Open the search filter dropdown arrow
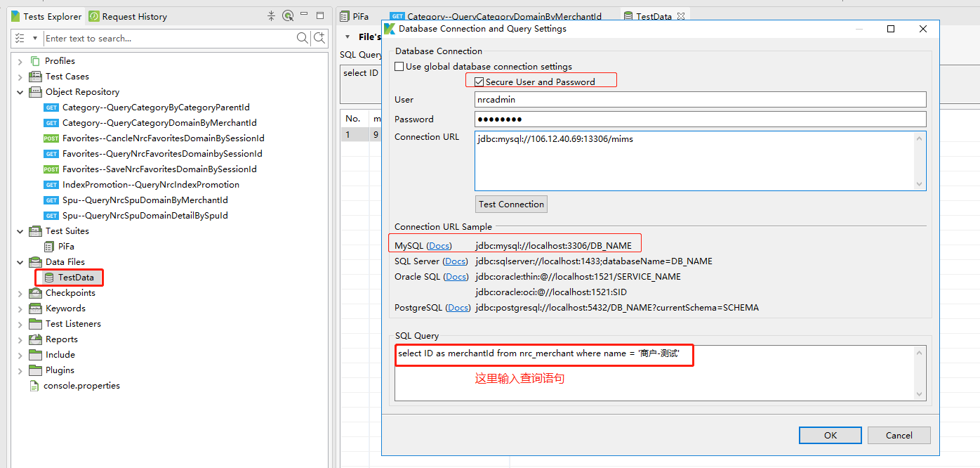 (x=34, y=38)
